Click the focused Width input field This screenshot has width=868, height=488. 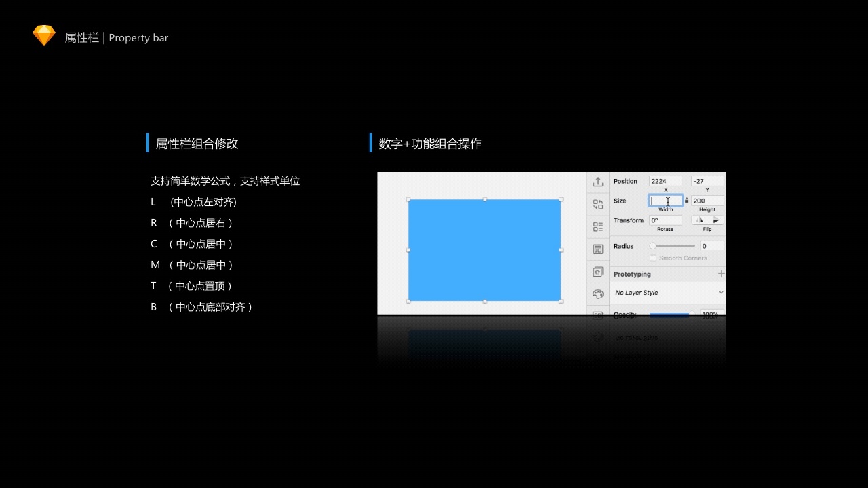click(665, 201)
